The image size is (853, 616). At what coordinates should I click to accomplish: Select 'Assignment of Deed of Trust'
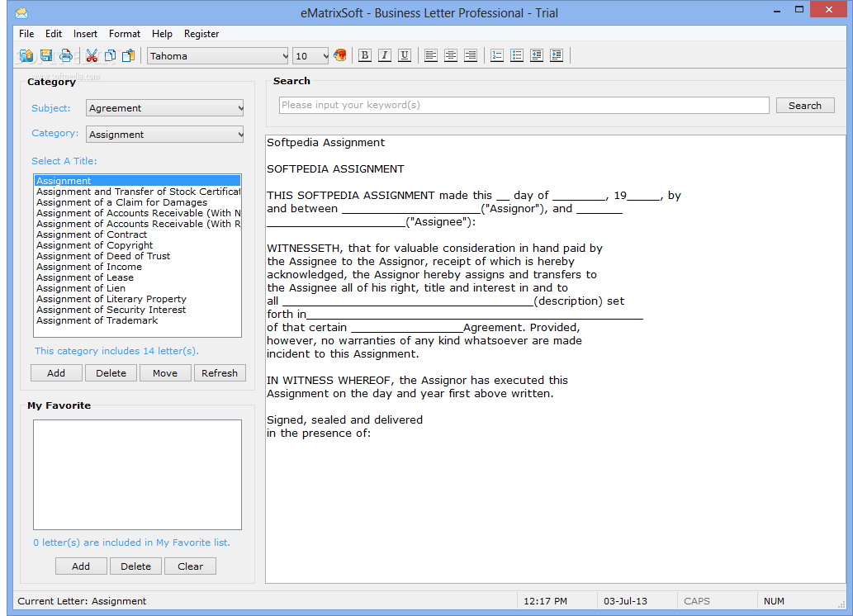pos(138,256)
